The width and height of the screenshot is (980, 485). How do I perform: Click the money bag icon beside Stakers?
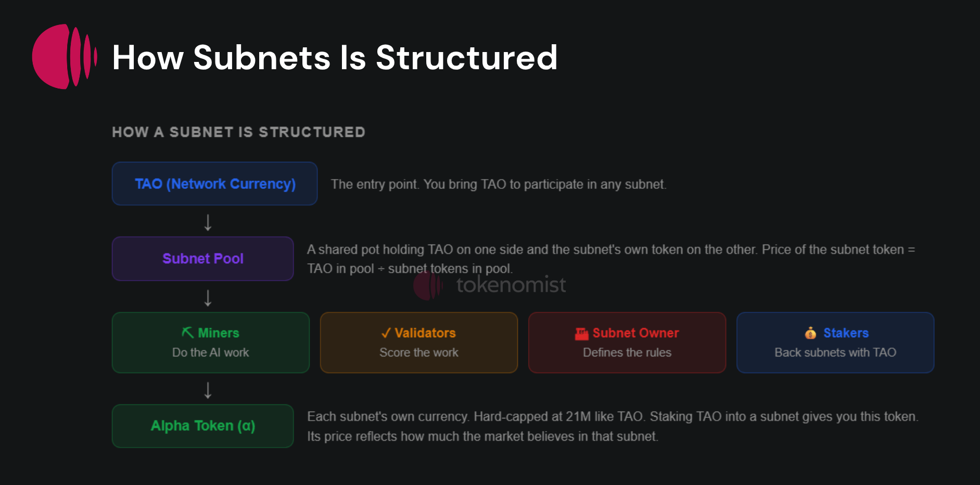coord(810,333)
